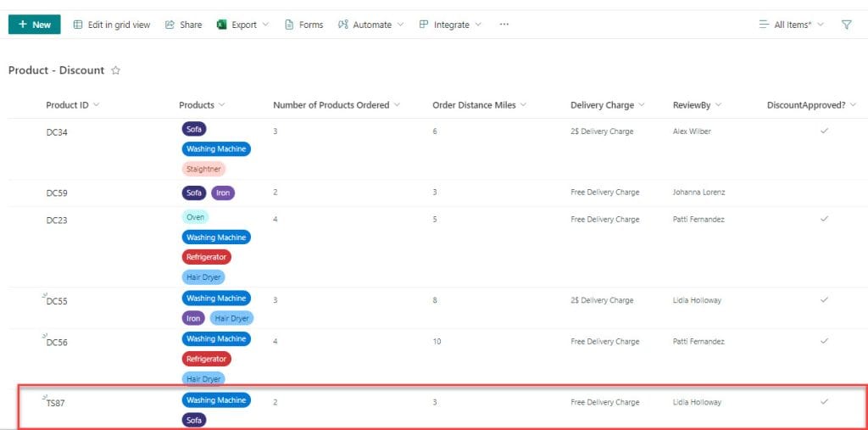Click the All Items list-lines icon
The height and width of the screenshot is (430, 868).
pos(764,25)
